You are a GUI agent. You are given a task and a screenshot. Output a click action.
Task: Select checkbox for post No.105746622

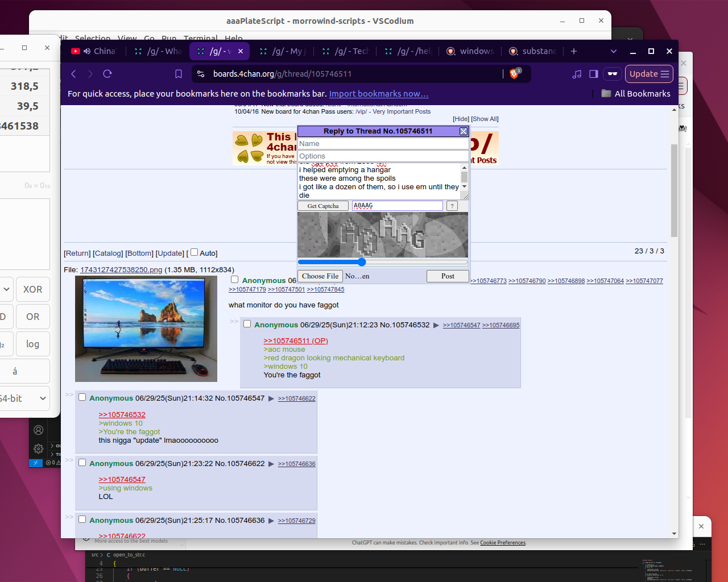pyautogui.click(x=82, y=463)
